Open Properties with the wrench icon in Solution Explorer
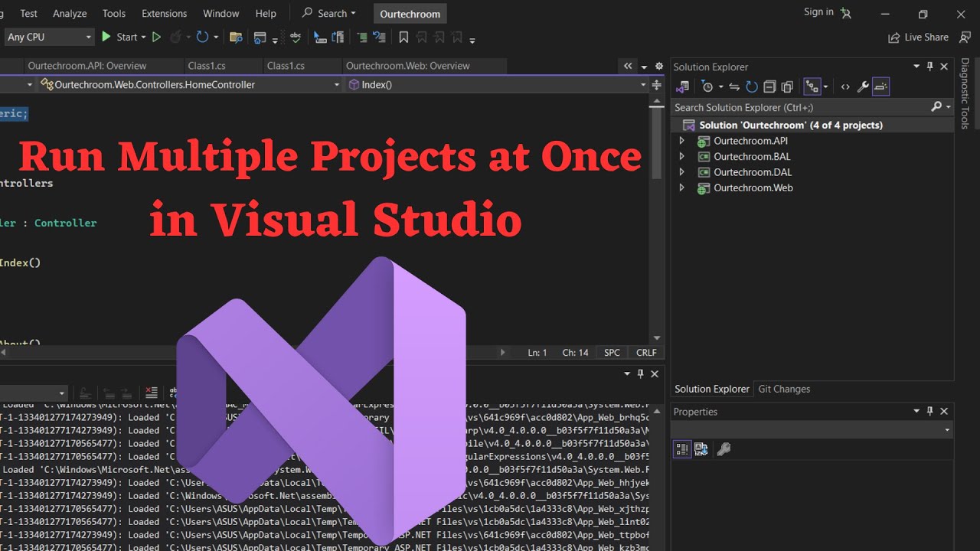The width and height of the screenshot is (980, 551). coord(863,86)
